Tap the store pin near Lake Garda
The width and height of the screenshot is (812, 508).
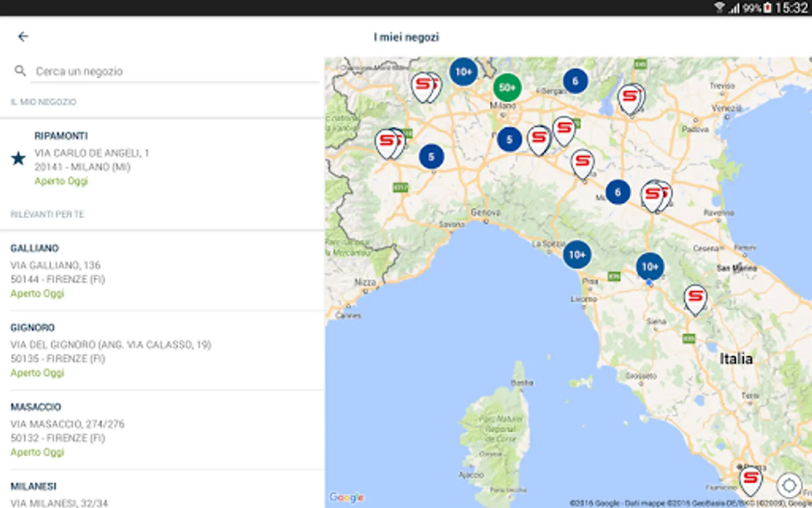point(631,99)
